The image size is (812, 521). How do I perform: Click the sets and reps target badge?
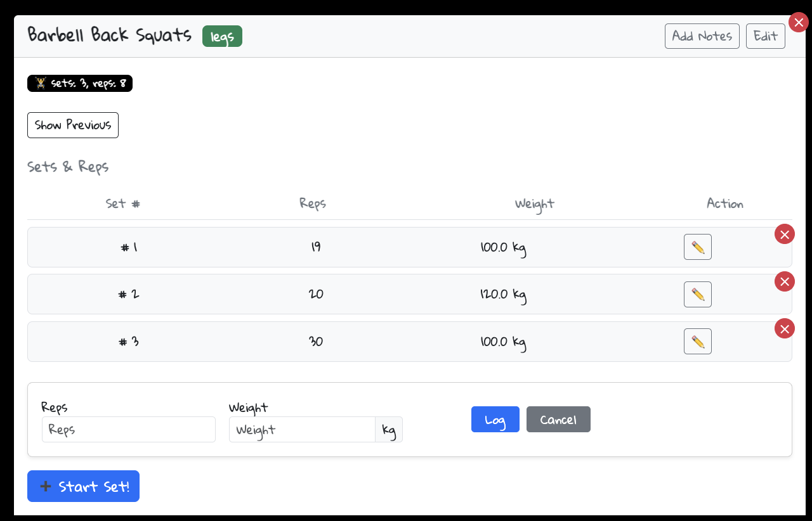(x=80, y=84)
